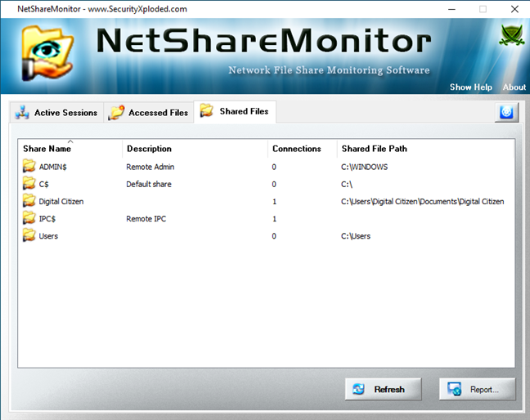Click connections count of IPC$ row
This screenshot has width=530, height=420.
point(274,219)
